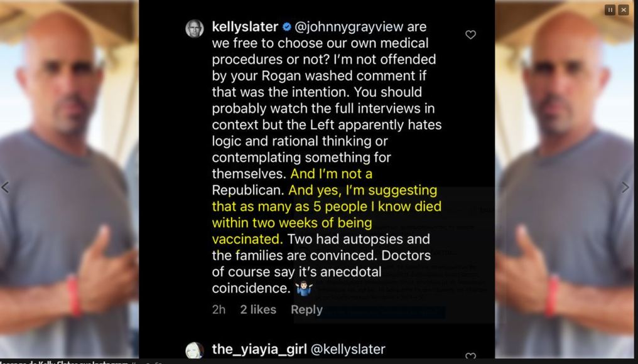Open kellyslater's profile avatar

pos(195,28)
